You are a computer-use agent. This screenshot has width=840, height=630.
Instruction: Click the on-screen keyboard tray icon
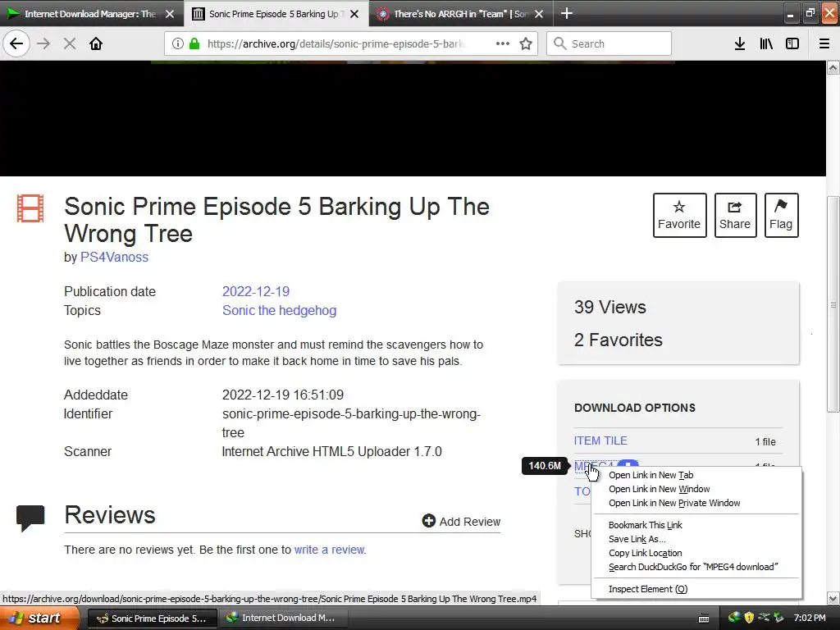tap(704, 619)
